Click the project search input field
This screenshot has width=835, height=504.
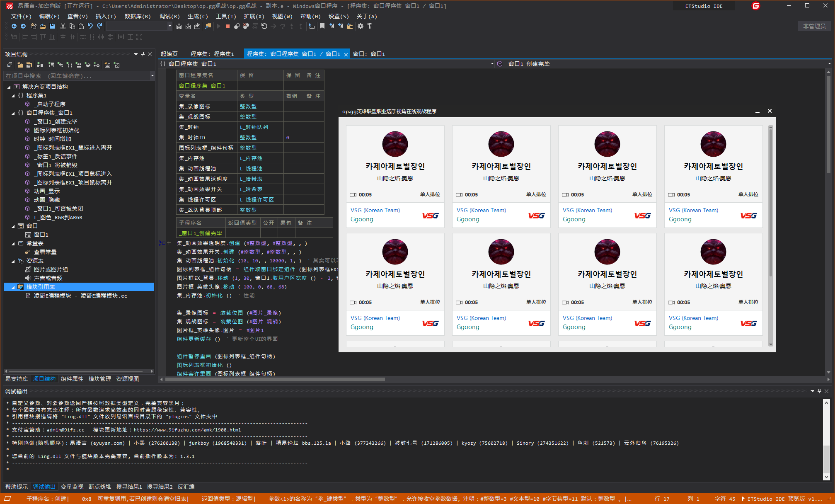[77, 76]
